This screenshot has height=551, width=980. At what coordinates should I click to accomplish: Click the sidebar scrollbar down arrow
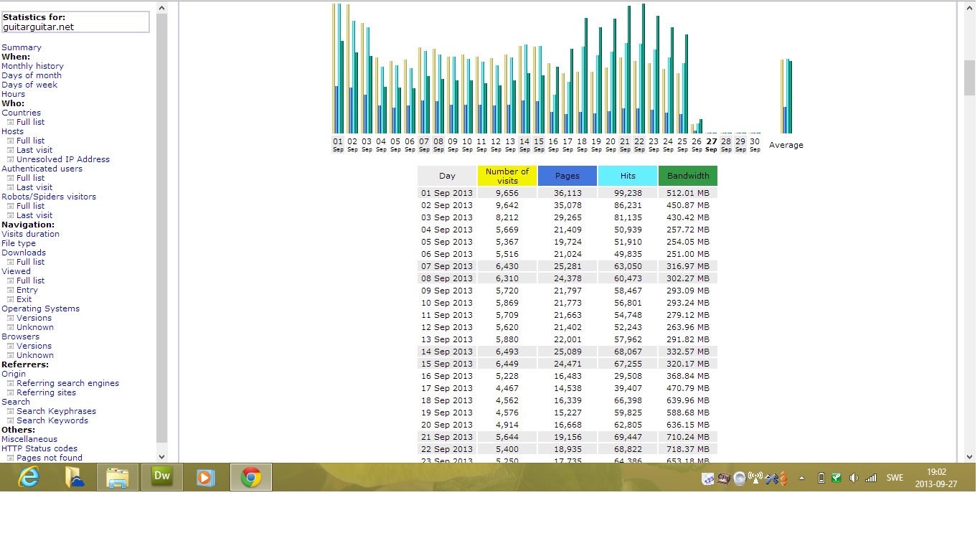click(161, 457)
